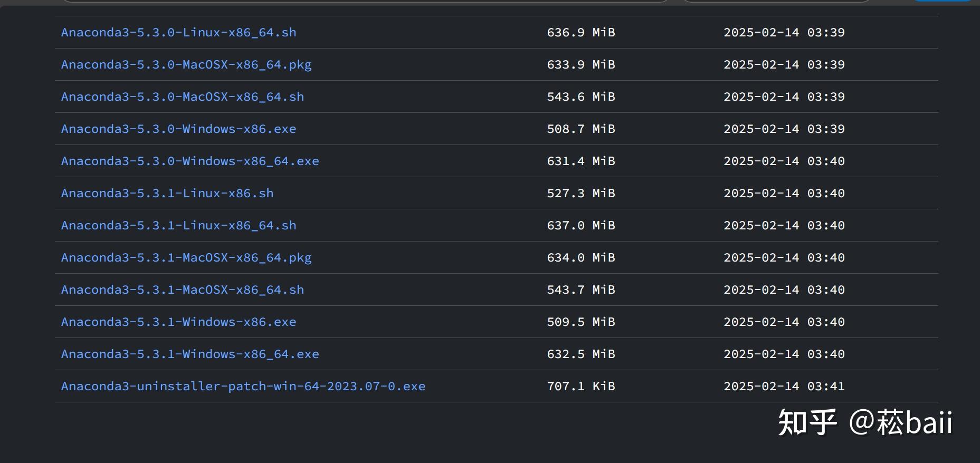Open Anaconda3-5.3.1-Linux-x86.sh link
The image size is (980, 463).
pyautogui.click(x=167, y=193)
